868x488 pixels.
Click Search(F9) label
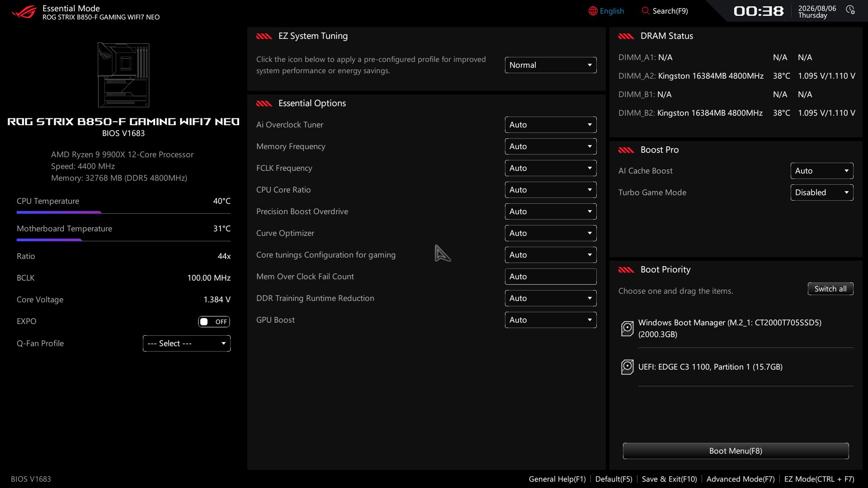click(x=670, y=11)
